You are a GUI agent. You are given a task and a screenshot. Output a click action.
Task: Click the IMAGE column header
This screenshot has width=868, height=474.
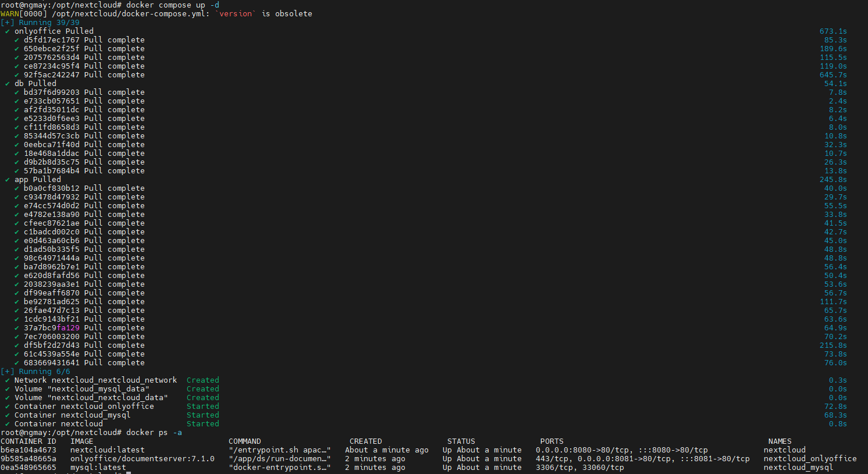[82, 441]
